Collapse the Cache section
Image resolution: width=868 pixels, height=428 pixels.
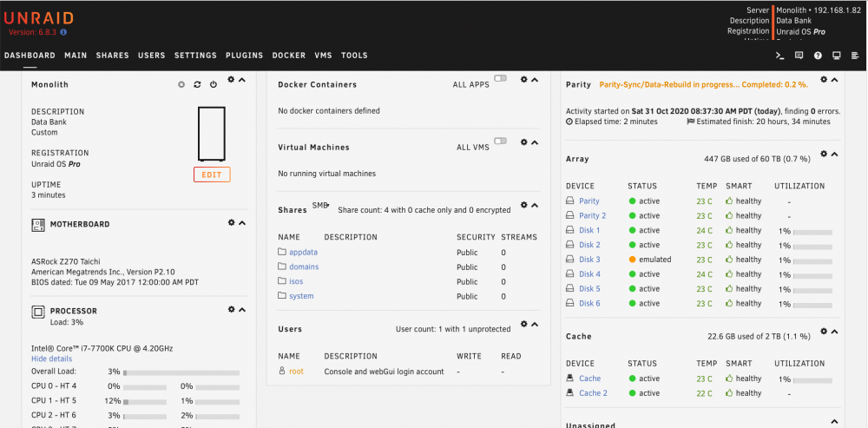click(x=834, y=332)
